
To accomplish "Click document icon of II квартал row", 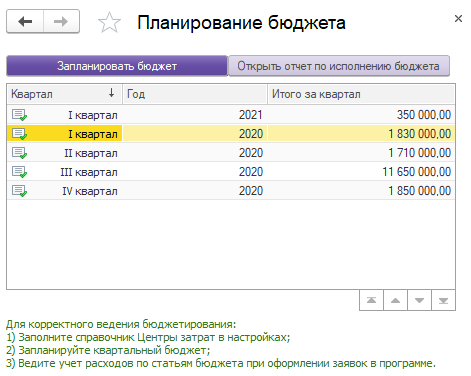I will (19, 153).
